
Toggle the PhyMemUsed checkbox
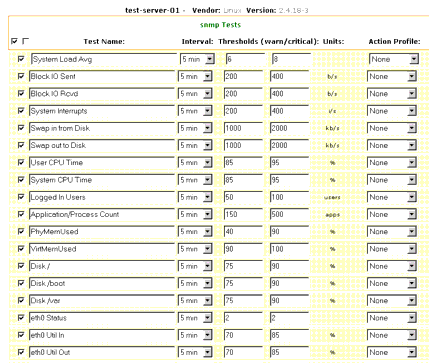(x=21, y=232)
